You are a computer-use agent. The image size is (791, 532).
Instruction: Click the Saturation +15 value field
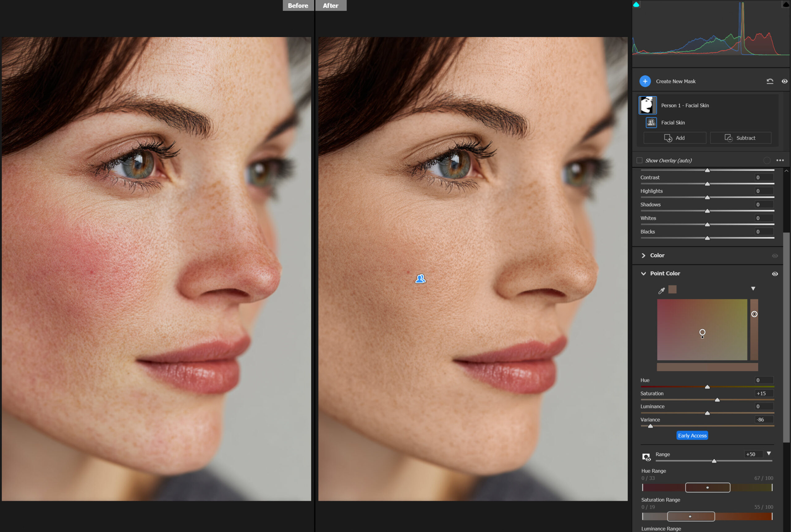[x=764, y=393]
